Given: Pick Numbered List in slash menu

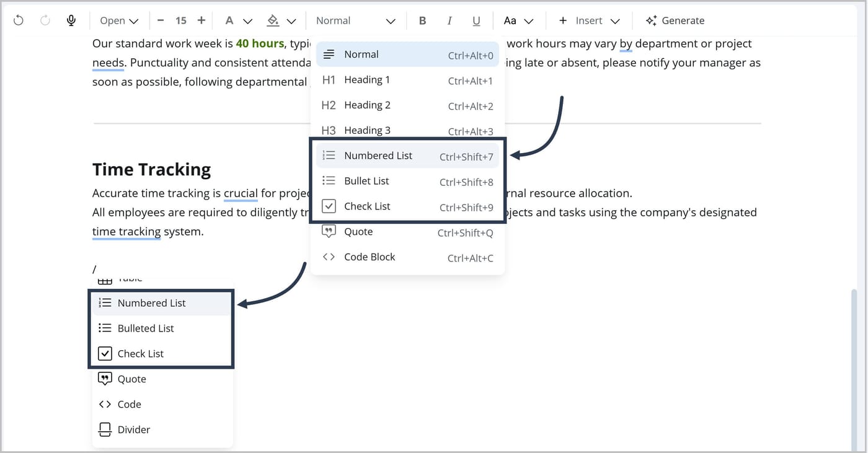Looking at the screenshot, I should click(x=162, y=303).
